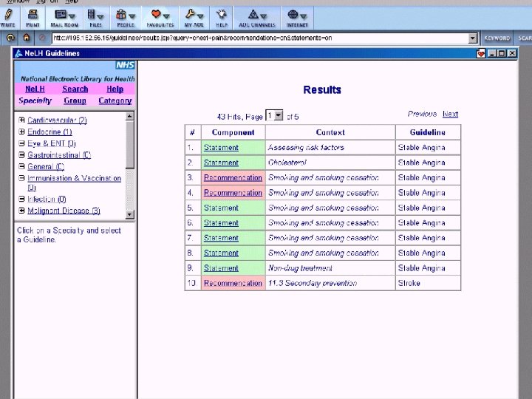Image resolution: width=532 pixels, height=399 pixels.
Task: Expand the Endocrine tree node
Action: coord(21,132)
